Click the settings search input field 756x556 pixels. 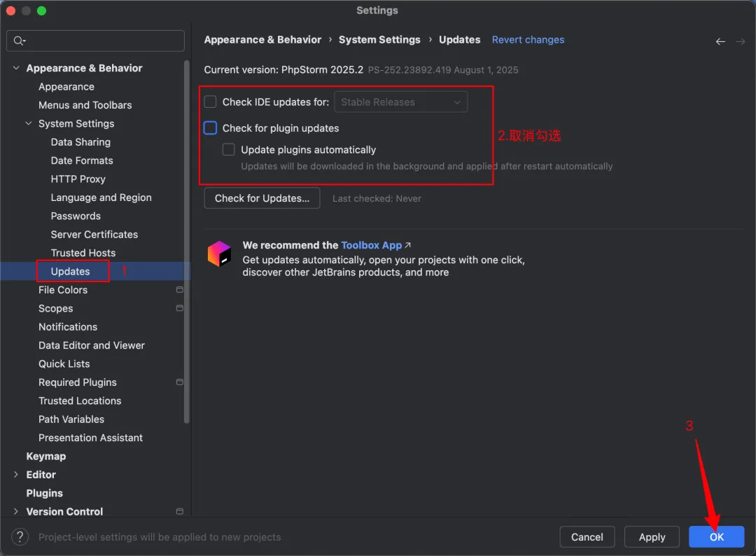[x=95, y=41]
